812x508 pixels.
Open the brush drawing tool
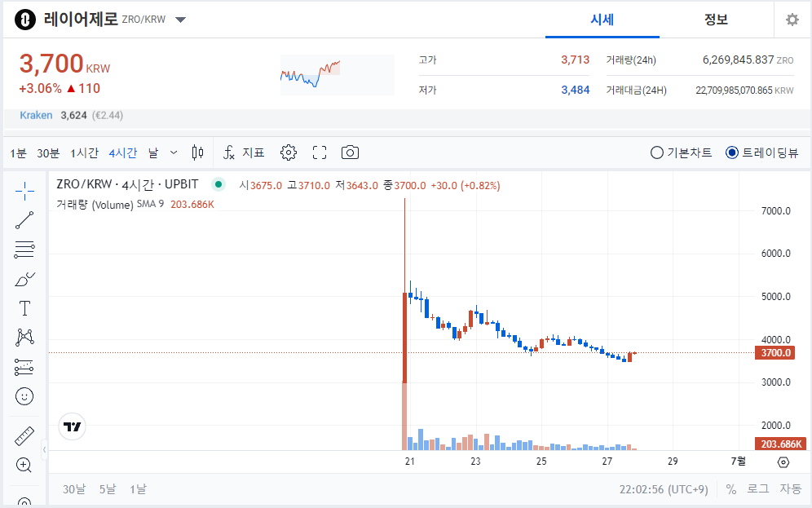pyautogui.click(x=24, y=278)
